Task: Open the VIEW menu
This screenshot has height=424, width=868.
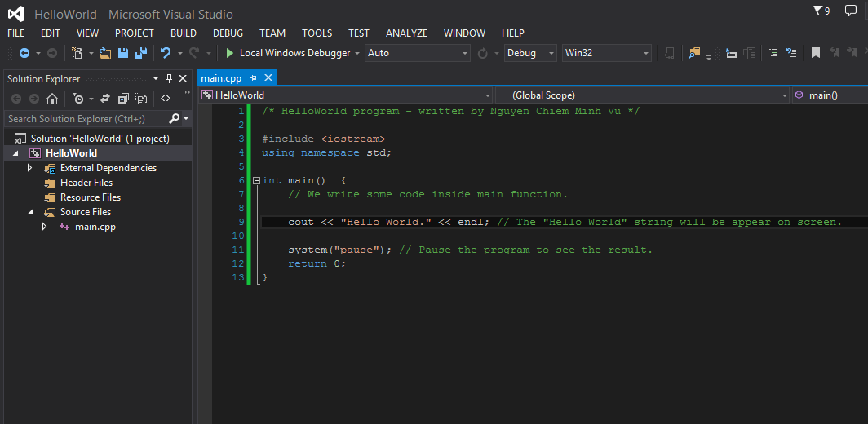Action: pyautogui.click(x=87, y=33)
